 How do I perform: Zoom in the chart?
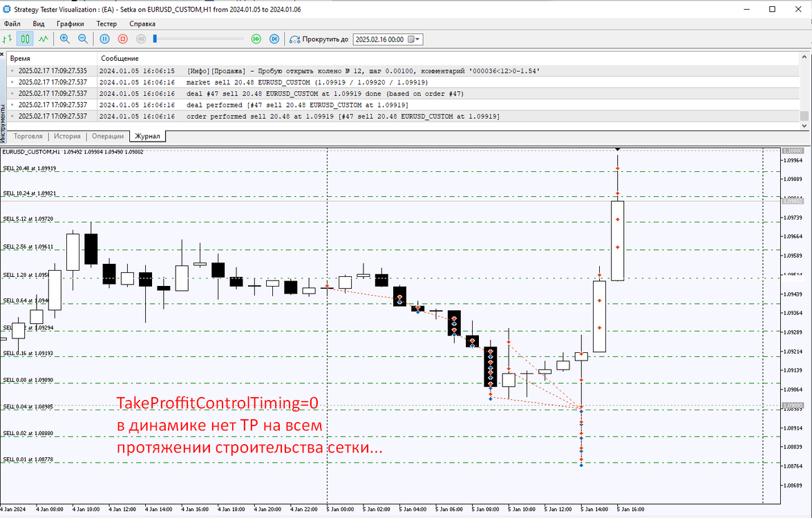[x=65, y=39]
